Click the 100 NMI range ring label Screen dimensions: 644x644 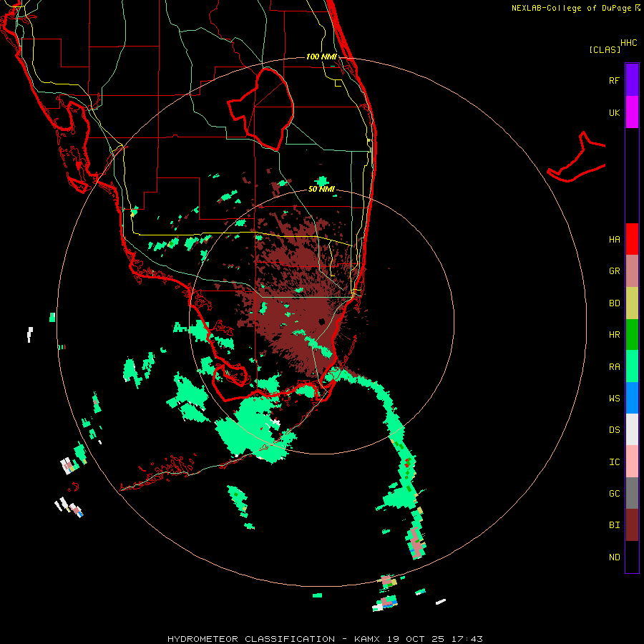point(321,57)
